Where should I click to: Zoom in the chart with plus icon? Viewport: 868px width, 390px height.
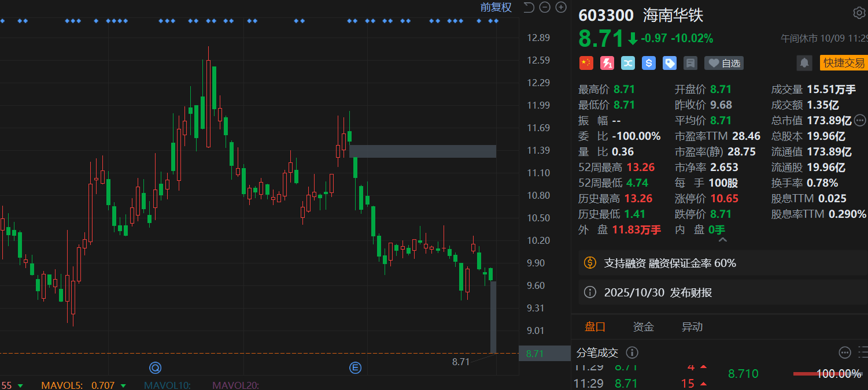pos(560,7)
